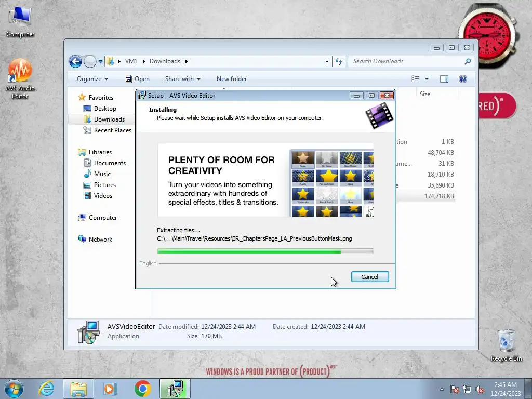The height and width of the screenshot is (399, 532).
Task: Launch Windows Media Player from taskbar
Action: pyautogui.click(x=110, y=389)
